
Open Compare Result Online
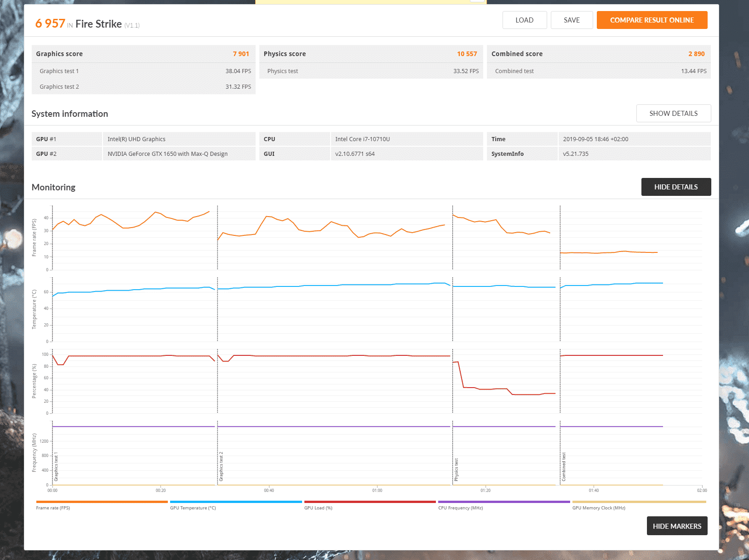[x=652, y=20]
